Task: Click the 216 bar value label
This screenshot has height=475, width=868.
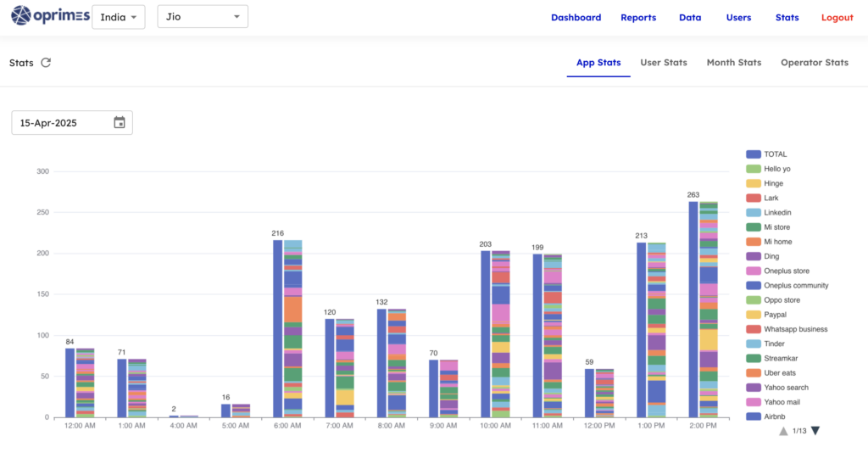Action: (x=277, y=233)
